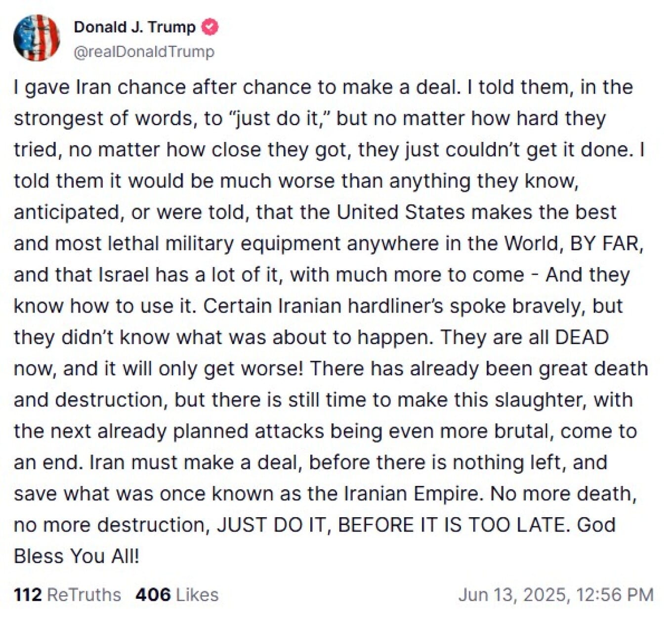672x620 pixels.
Task: View the 406 Likes list
Action: pos(177,594)
